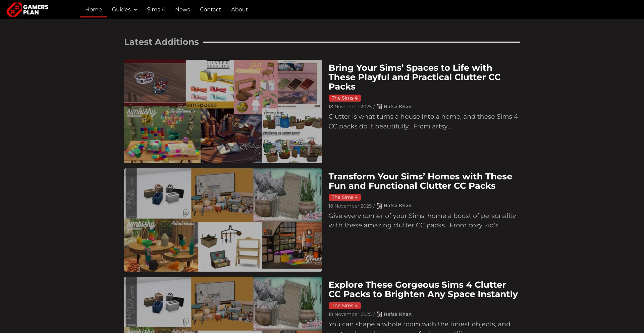
Task: Open the fun and functional clutter article
Action: [x=420, y=181]
